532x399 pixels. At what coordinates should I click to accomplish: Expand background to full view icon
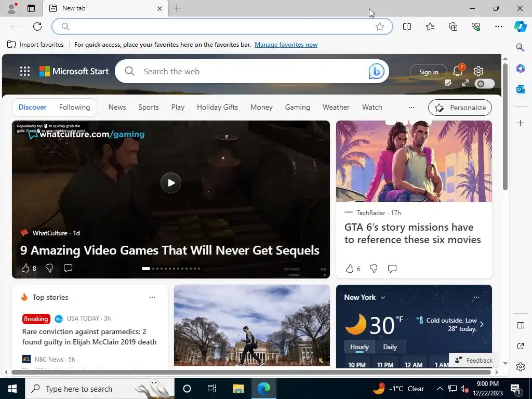pos(465,83)
